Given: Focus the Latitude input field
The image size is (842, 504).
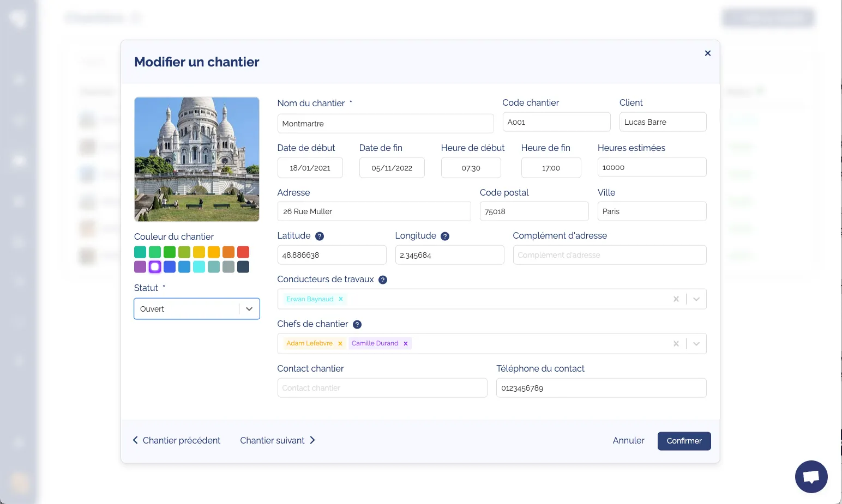Looking at the screenshot, I should coord(332,255).
